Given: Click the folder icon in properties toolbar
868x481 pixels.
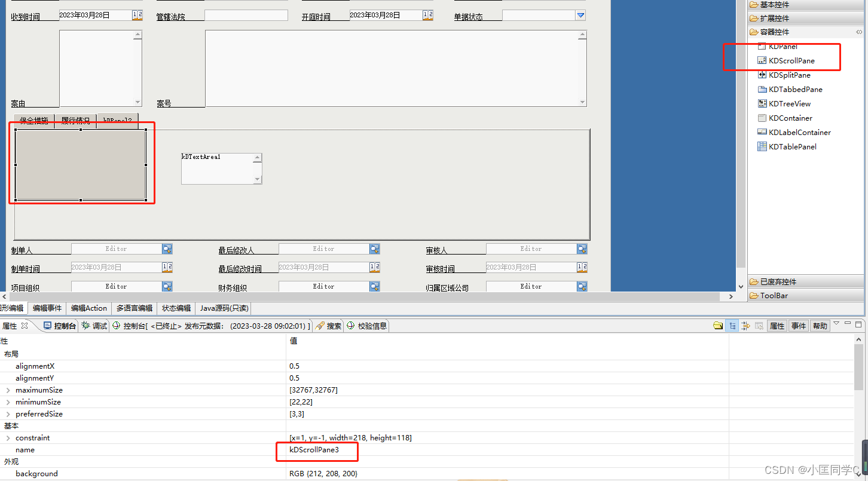Looking at the screenshot, I should point(718,326).
